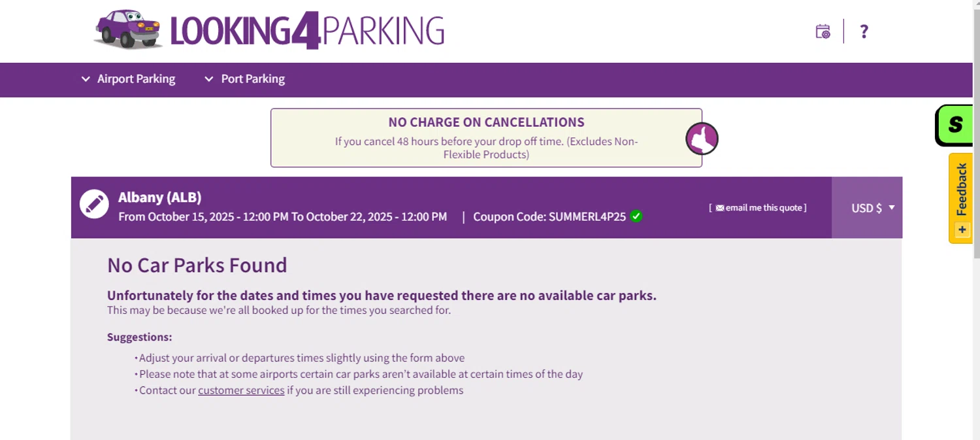Select the Port Parking menu label

(x=253, y=79)
